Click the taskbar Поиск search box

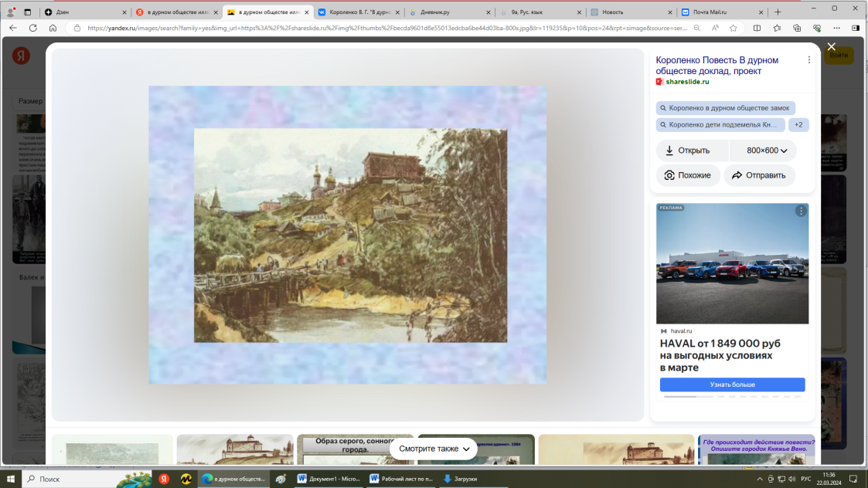[x=86, y=480]
